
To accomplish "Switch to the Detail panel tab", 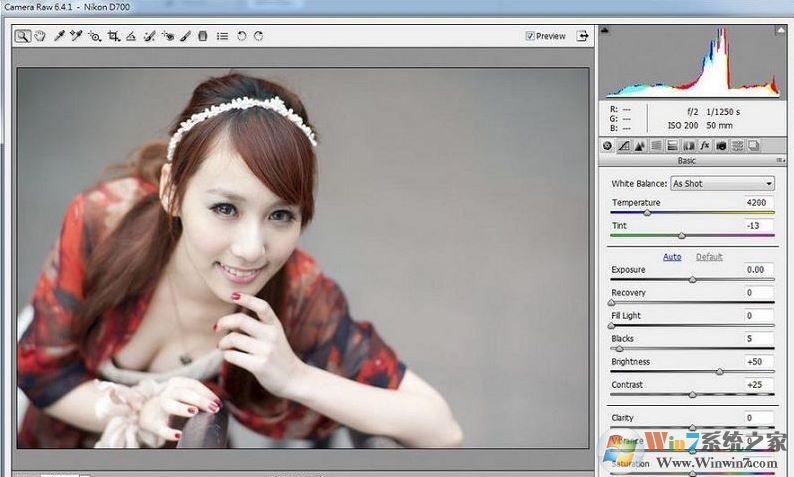I will 640,146.
